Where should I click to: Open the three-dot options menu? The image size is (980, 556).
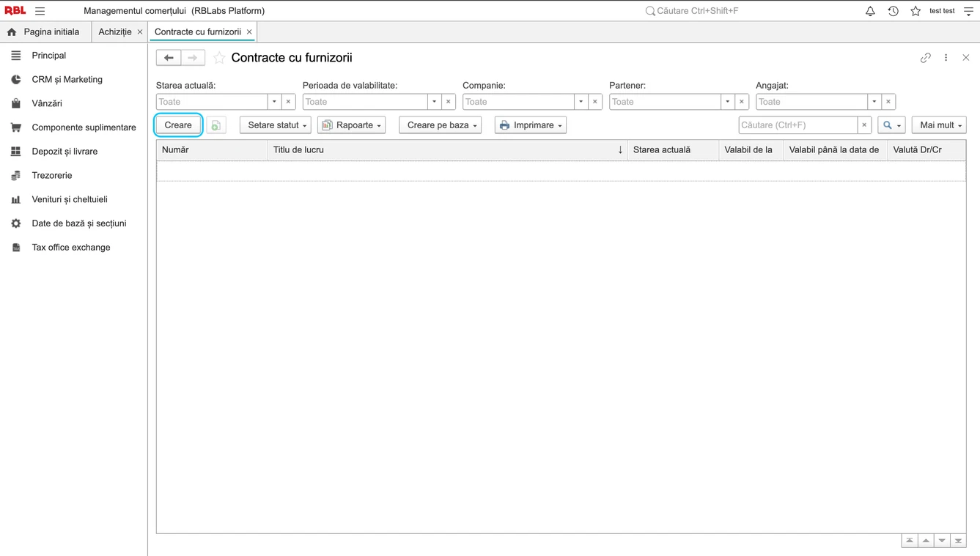[x=946, y=58]
